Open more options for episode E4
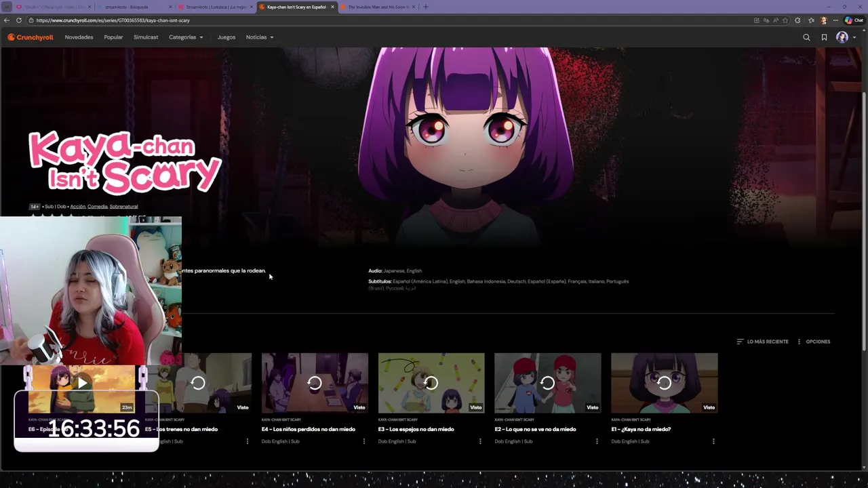The width and height of the screenshot is (868, 488). (363, 441)
